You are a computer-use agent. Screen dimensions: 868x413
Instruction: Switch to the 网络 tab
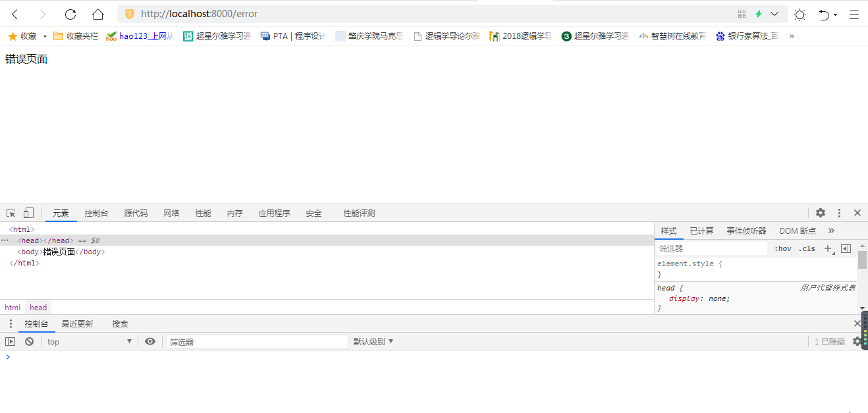(171, 213)
